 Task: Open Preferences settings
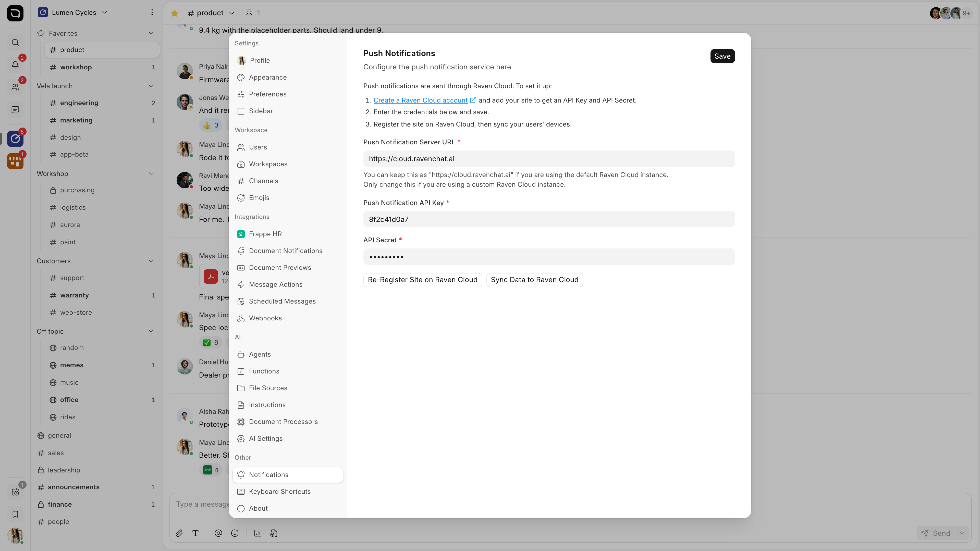pyautogui.click(x=288, y=94)
